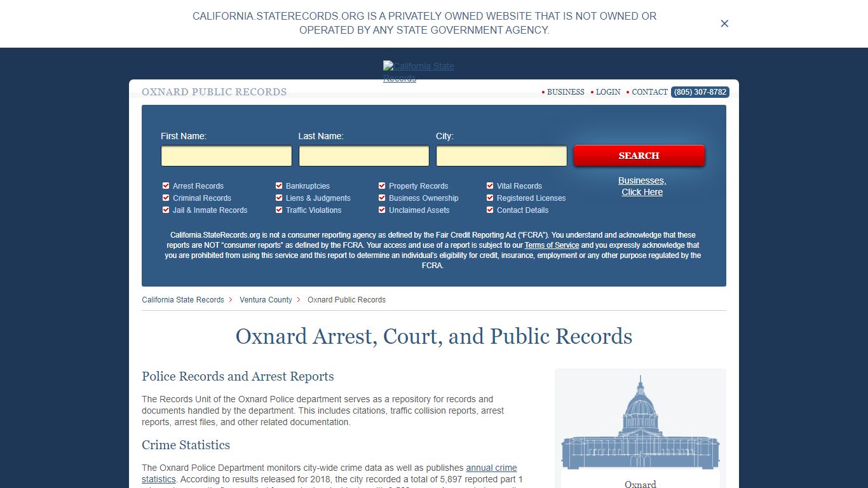This screenshot has width=868, height=488.
Task: Uncheck Jail & Inmate Records
Action: [166, 210]
